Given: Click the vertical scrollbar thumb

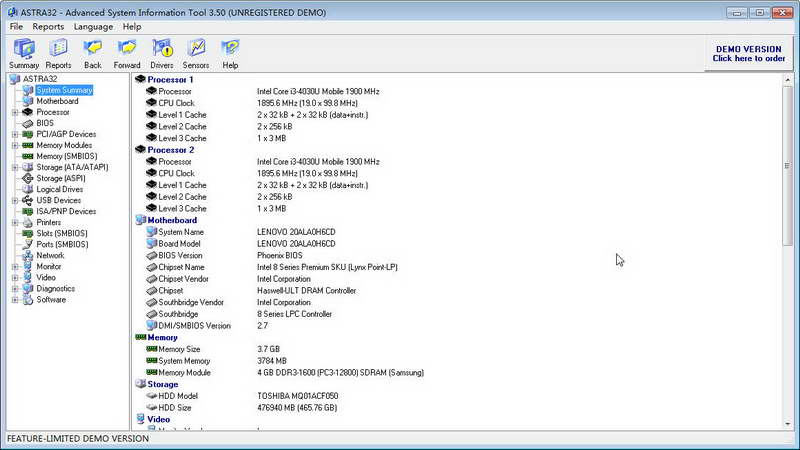Looking at the screenshot, I should point(787,166).
